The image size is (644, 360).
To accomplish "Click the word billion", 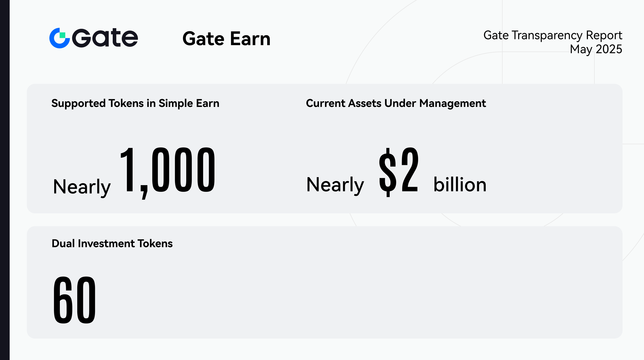I will click(460, 185).
